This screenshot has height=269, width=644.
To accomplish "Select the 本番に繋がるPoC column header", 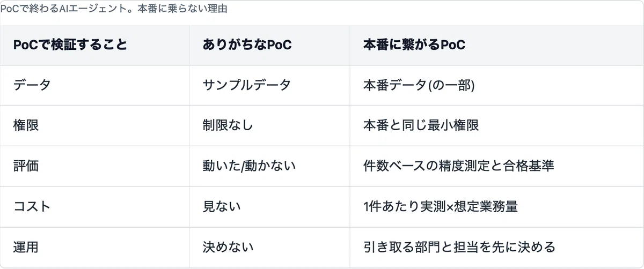I will 414,45.
